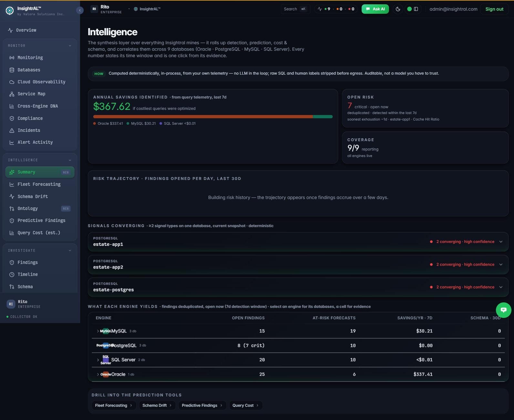The height and width of the screenshot is (420, 514).
Task: Click the Alert Activity line chart icon
Action: pyautogui.click(x=12, y=142)
